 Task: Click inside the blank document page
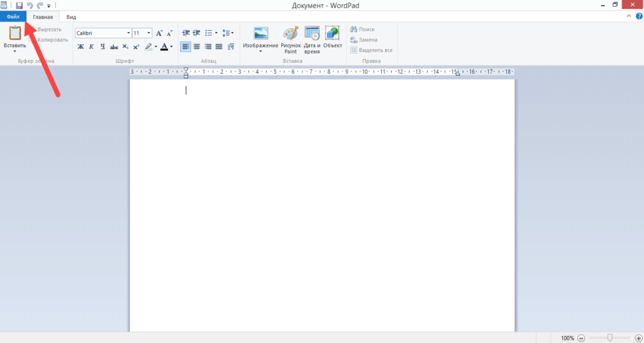click(x=322, y=201)
